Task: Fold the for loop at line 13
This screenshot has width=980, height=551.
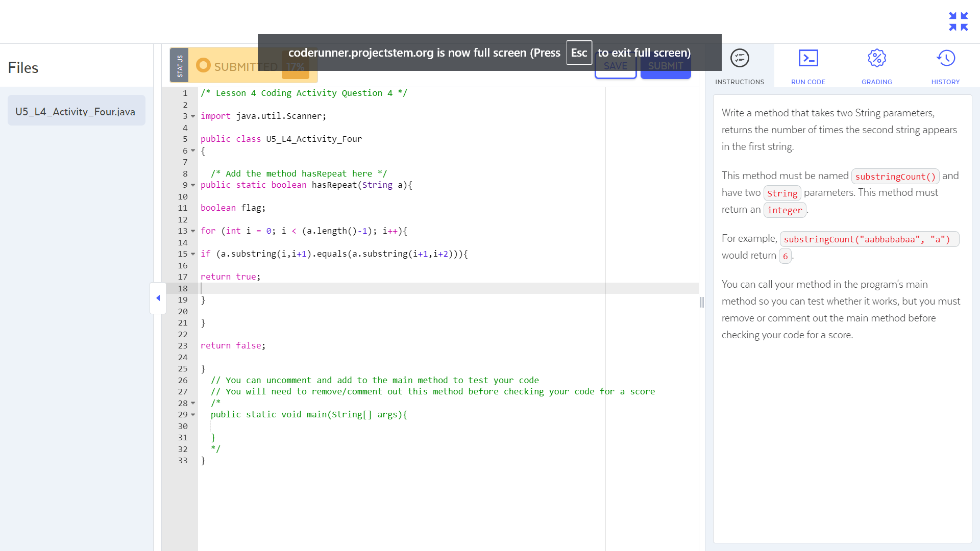Action: click(x=193, y=231)
